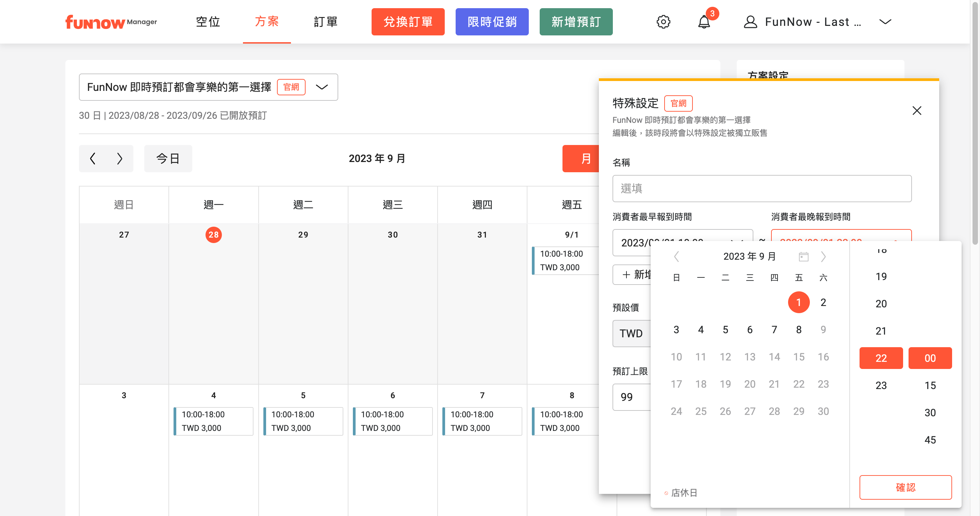Go to next month in main calendar
The image size is (980, 516).
tap(119, 158)
